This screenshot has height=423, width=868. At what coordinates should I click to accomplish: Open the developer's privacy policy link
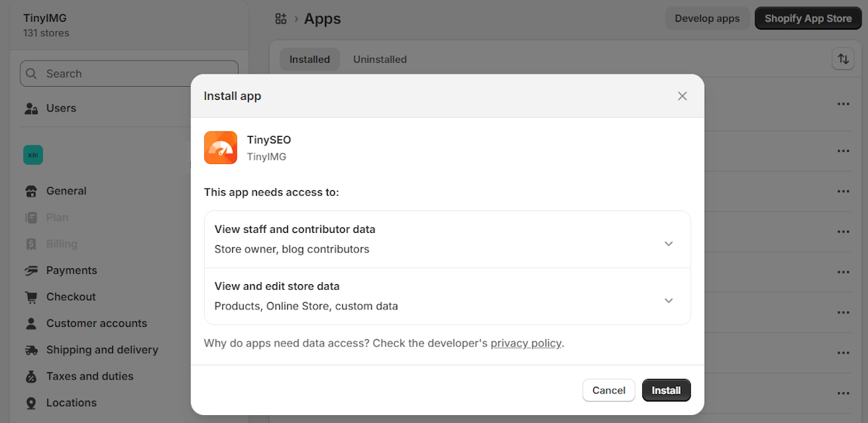[x=526, y=343]
